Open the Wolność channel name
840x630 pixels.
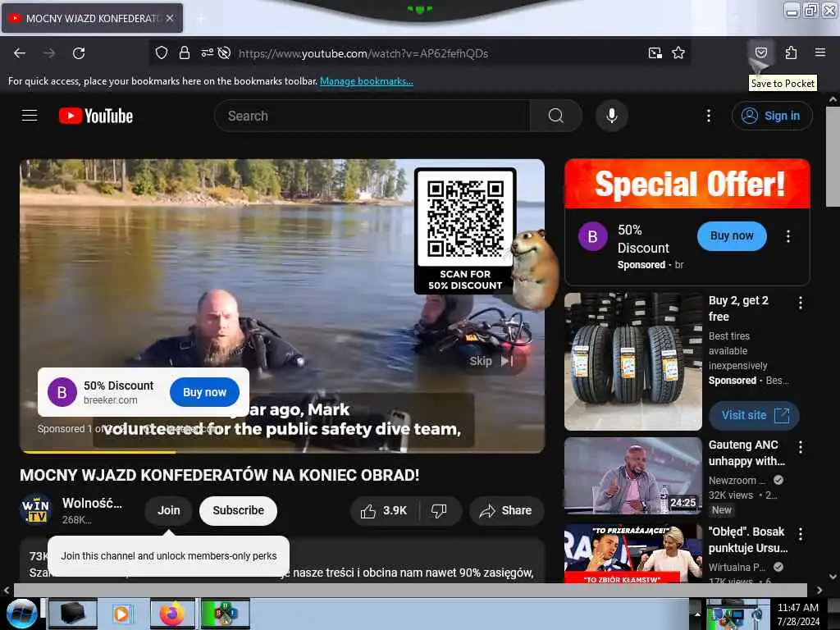92,503
